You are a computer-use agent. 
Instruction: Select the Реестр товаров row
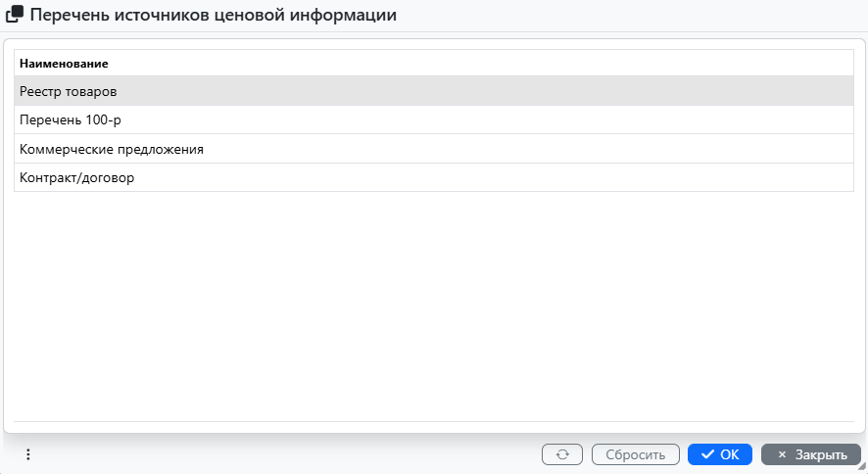pyautogui.click(x=69, y=91)
